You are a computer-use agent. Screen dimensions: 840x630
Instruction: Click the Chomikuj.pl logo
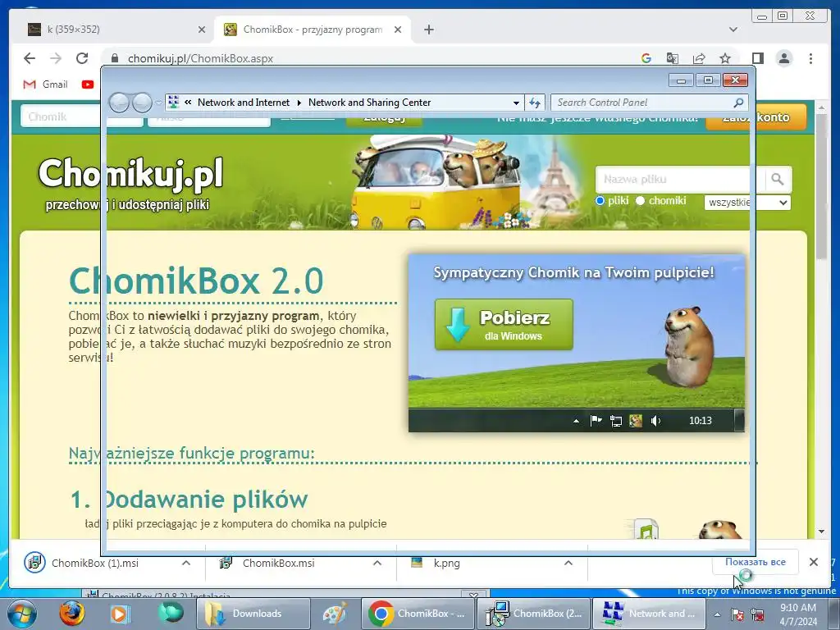[130, 174]
